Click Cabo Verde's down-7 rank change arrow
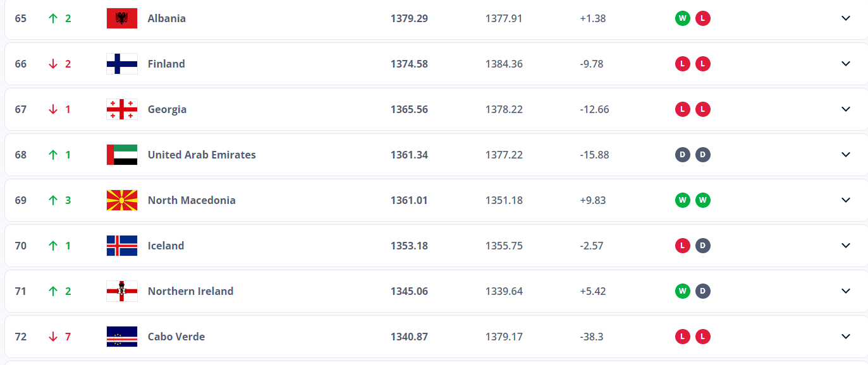This screenshot has height=365, width=868. coord(53,337)
